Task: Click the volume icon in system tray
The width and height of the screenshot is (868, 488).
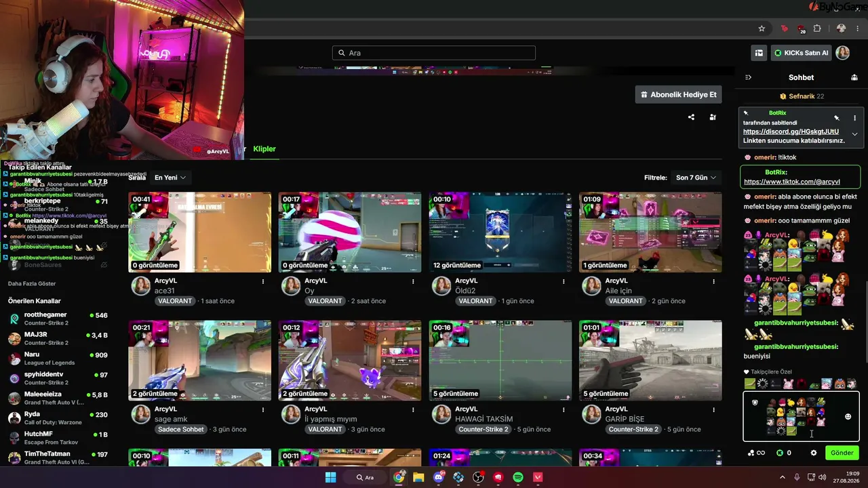Action: click(x=823, y=477)
